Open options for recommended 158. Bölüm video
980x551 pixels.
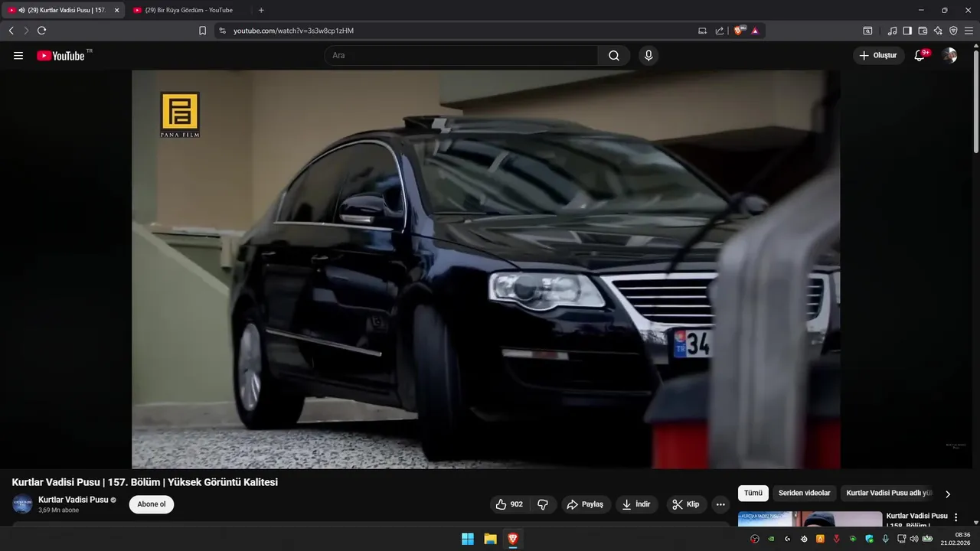pos(955,517)
